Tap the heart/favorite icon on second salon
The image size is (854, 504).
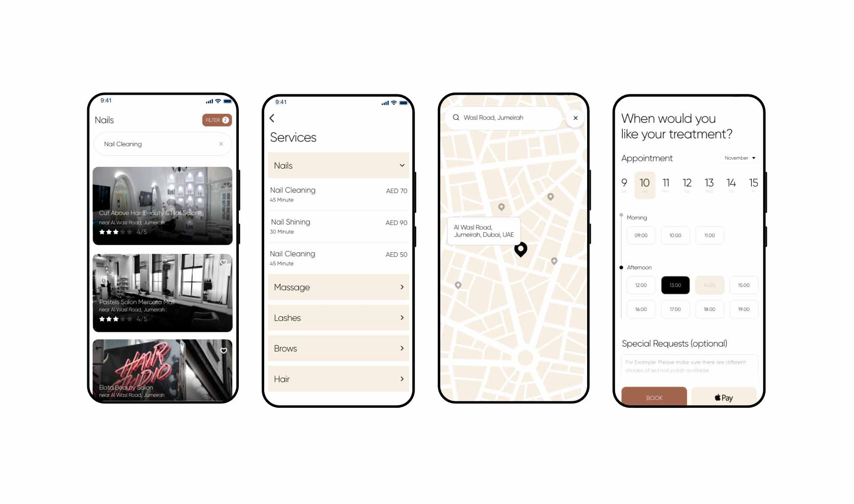224,262
